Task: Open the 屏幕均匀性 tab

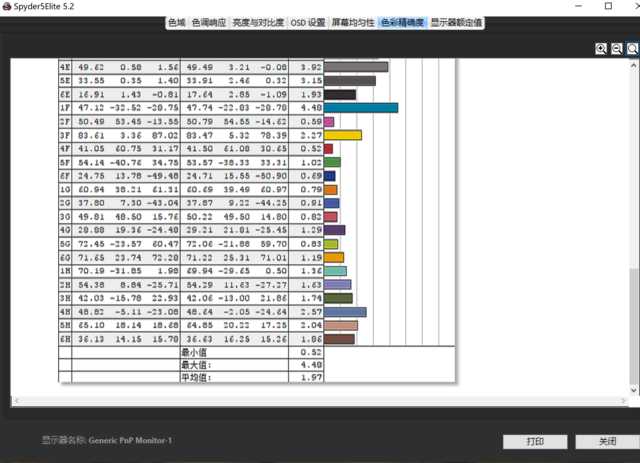Action: tap(353, 23)
